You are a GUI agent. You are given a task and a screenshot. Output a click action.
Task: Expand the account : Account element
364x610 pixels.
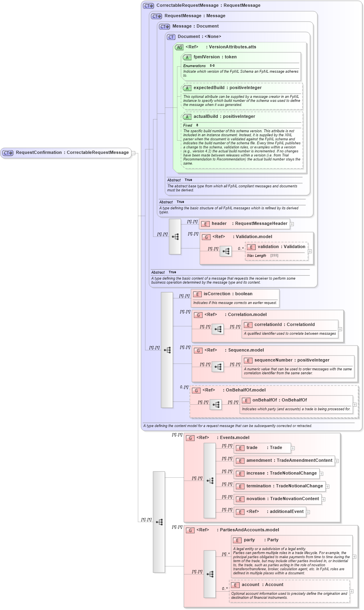(x=352, y=591)
